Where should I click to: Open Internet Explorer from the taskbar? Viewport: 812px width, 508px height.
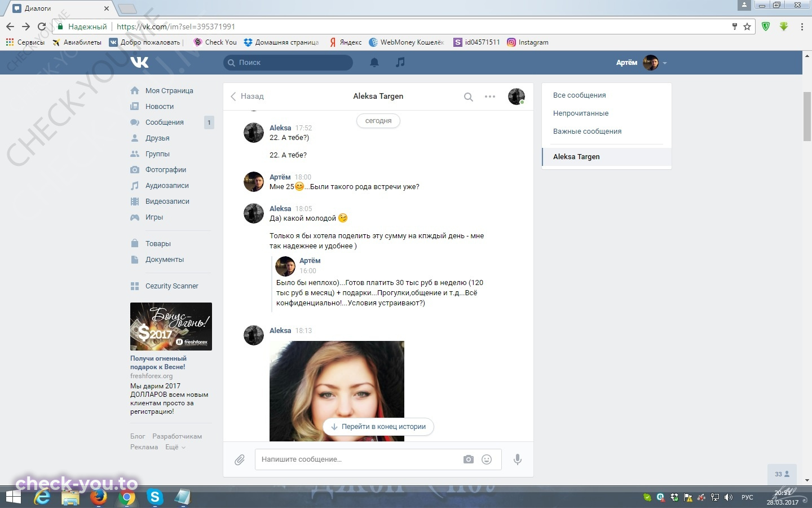(x=42, y=497)
